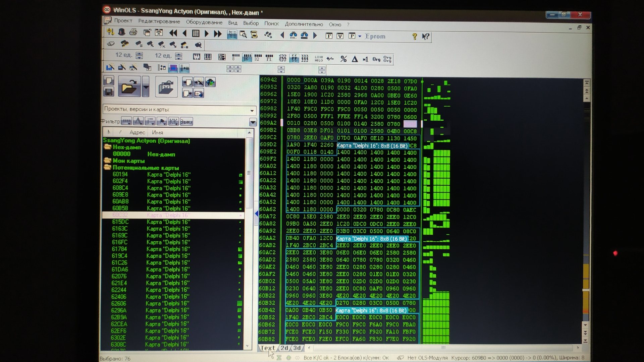Image resolution: width=644 pixels, height=362 pixels.
Task: Click the large open folder project button
Action: click(129, 86)
